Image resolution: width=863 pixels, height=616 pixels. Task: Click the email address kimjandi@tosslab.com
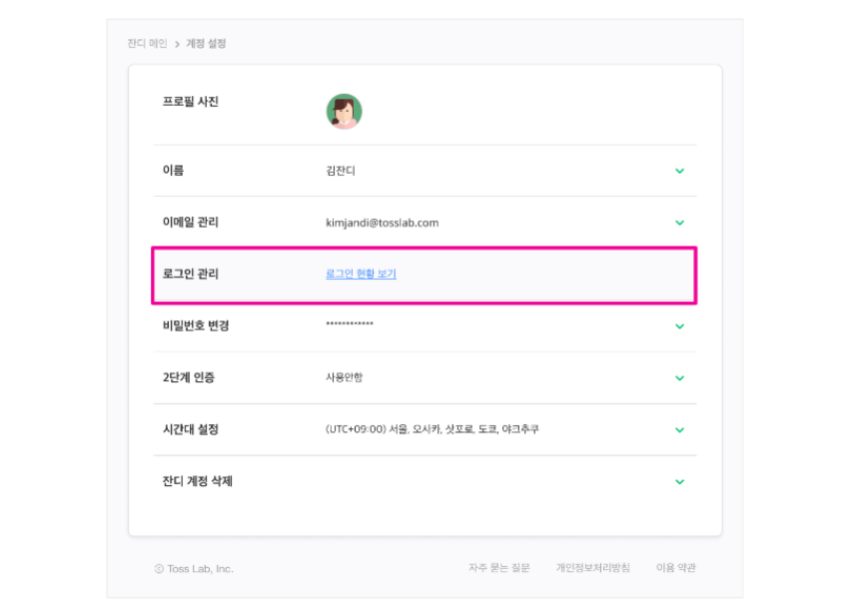[x=382, y=223]
